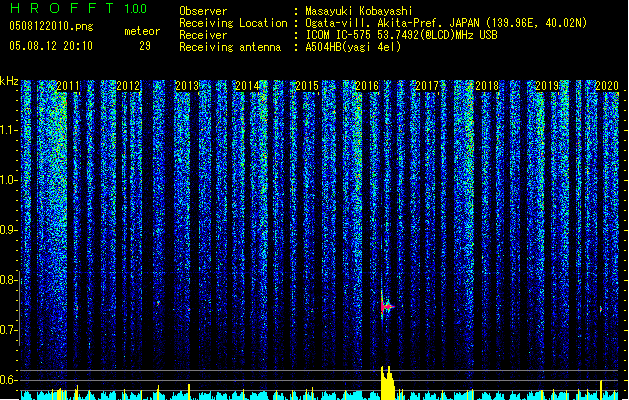Click the 2012 time marker
The height and width of the screenshot is (400, 629).
(x=128, y=86)
